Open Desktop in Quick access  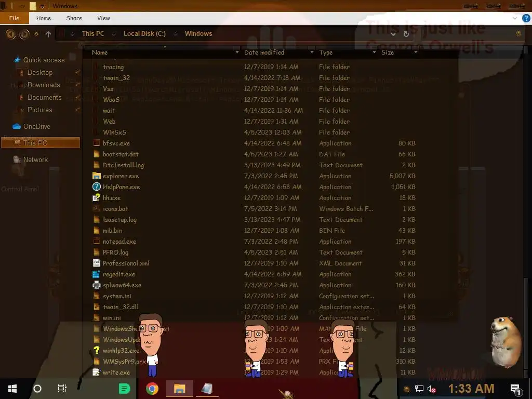39,72
